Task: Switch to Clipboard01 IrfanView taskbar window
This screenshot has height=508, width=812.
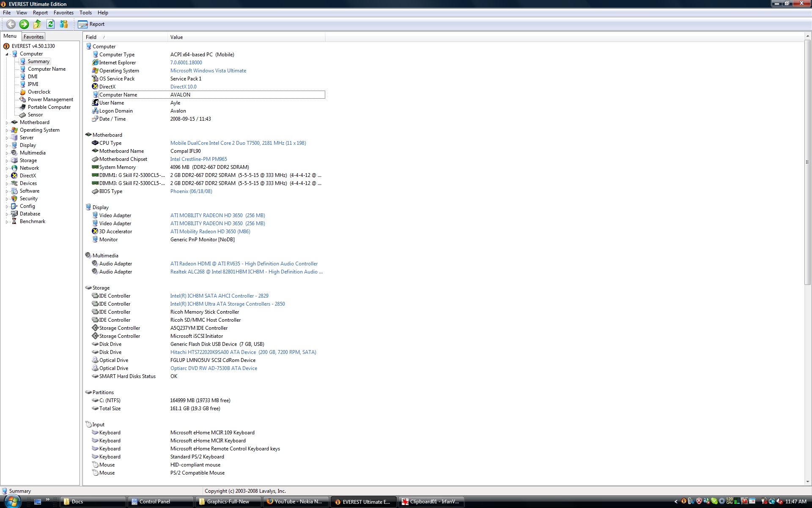Action: (431, 502)
